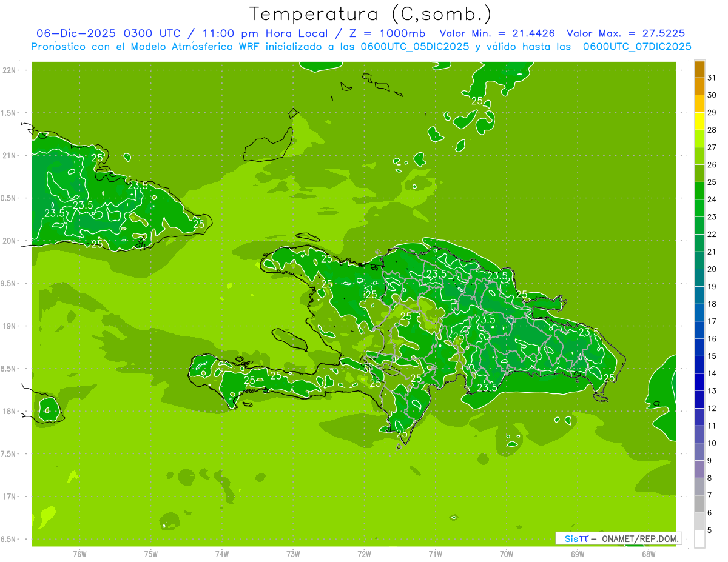Click the 72W longitude axis label
The height and width of the screenshot is (562, 728).
[364, 554]
